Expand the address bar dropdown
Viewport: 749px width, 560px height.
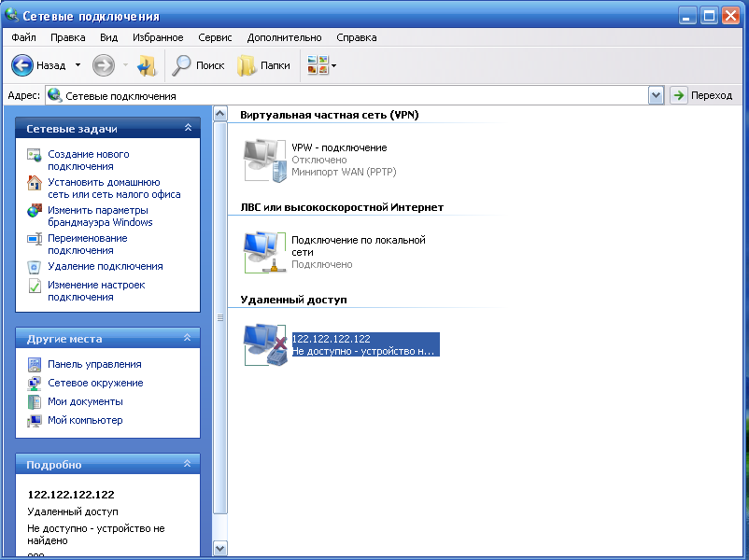(x=656, y=95)
